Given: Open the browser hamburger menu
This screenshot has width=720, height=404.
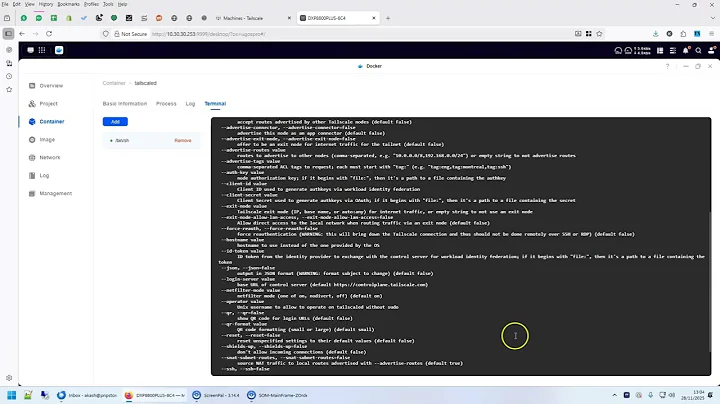Looking at the screenshot, I should [x=711, y=34].
